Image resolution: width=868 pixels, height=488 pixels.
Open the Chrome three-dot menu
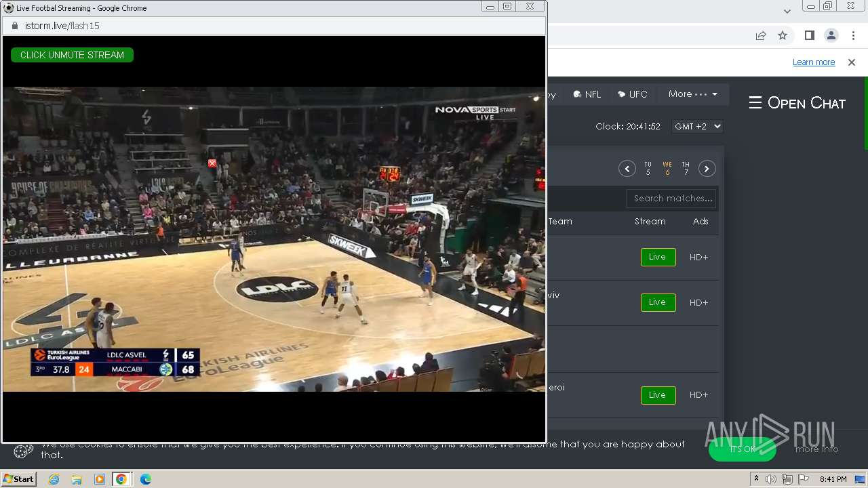tap(852, 35)
